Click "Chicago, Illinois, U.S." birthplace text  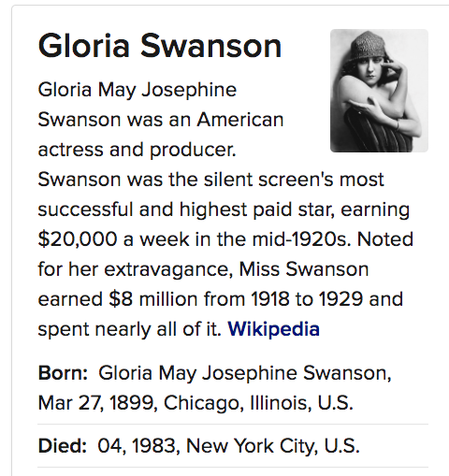[258, 403]
